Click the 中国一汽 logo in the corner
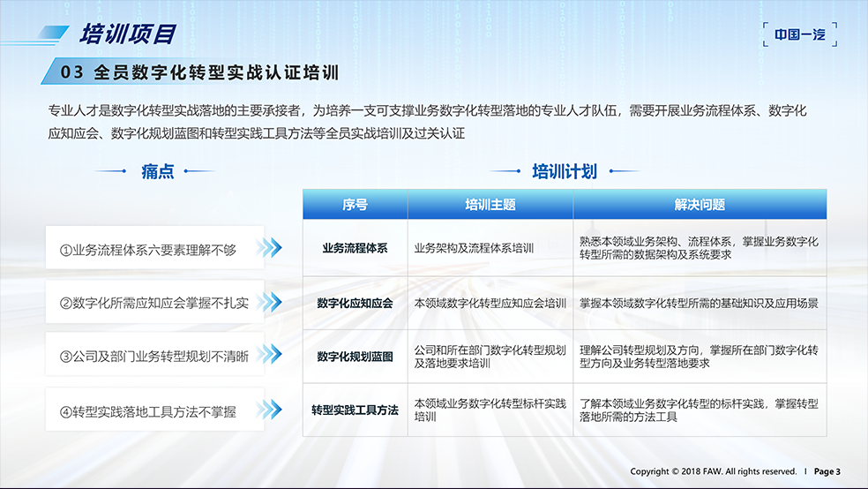 pyautogui.click(x=800, y=34)
